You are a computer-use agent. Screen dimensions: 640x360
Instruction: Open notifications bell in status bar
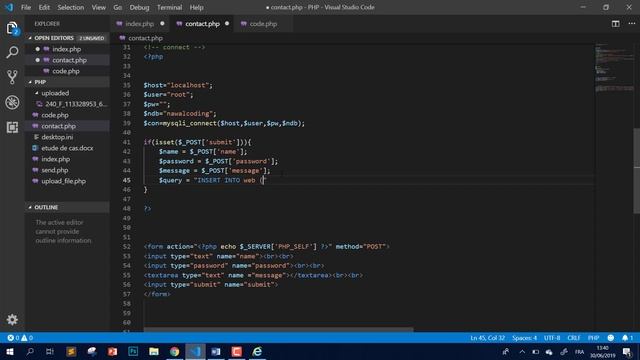tap(627, 338)
